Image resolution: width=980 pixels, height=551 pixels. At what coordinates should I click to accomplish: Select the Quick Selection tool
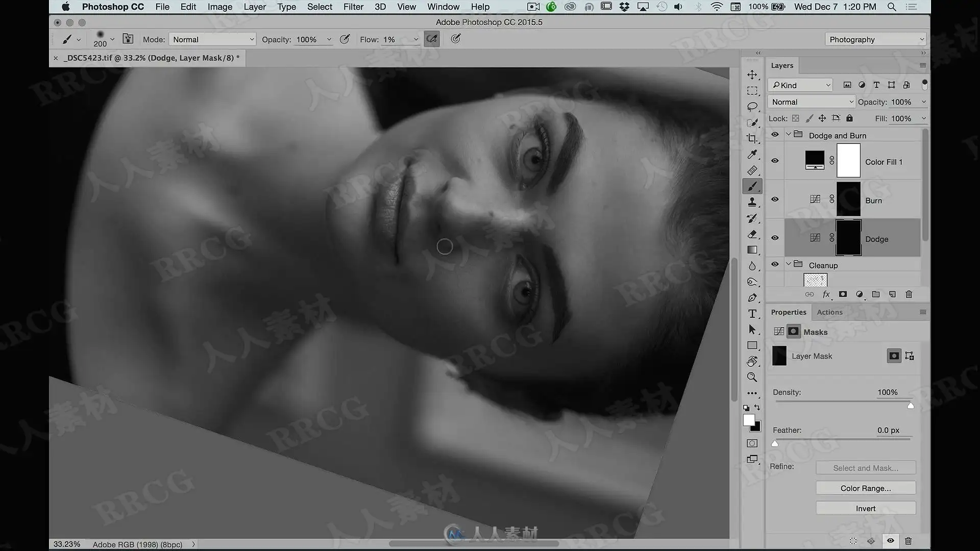coord(752,123)
